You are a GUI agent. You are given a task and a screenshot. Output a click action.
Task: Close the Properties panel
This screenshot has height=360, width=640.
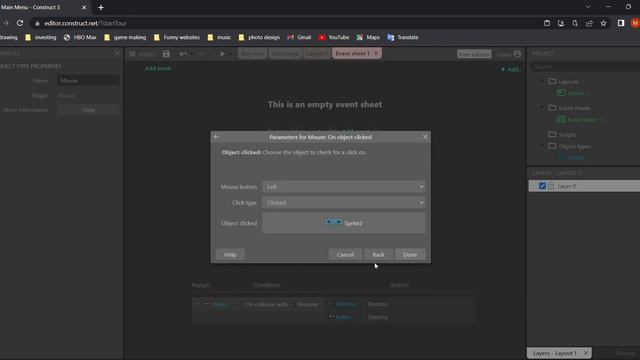(118, 53)
